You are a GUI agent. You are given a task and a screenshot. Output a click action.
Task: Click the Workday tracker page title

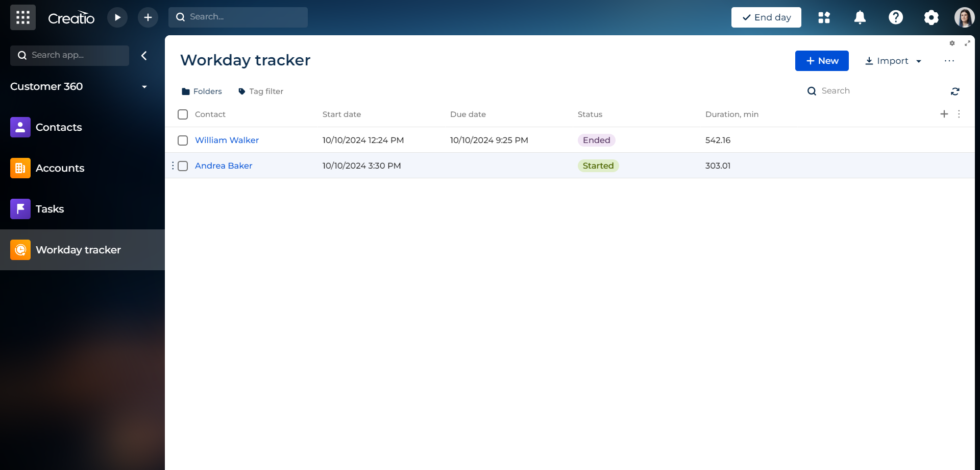245,60
